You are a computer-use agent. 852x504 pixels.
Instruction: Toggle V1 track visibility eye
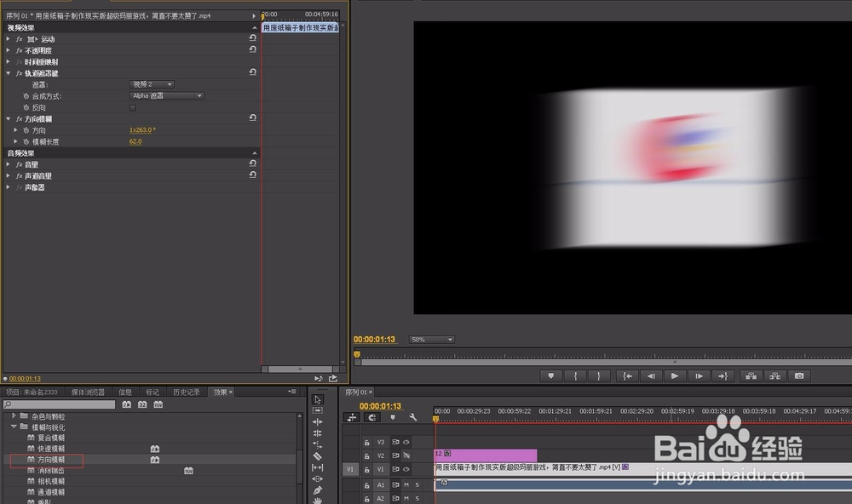(x=406, y=469)
